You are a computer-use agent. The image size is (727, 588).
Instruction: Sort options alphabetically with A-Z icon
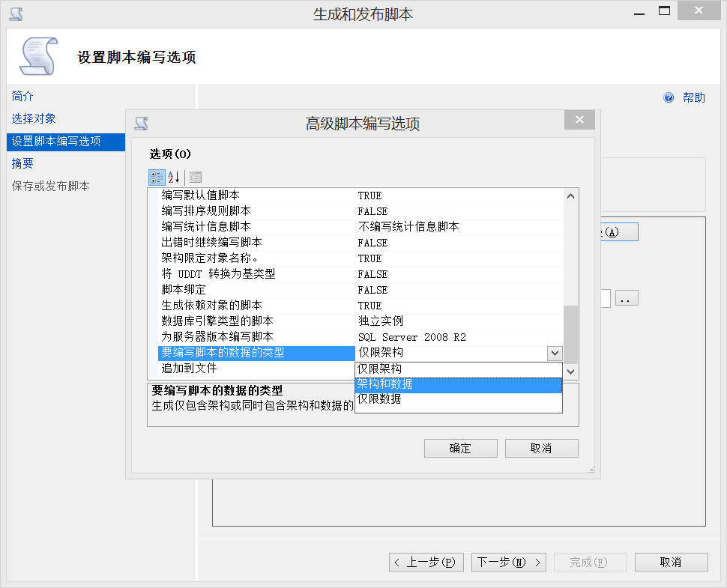click(174, 177)
